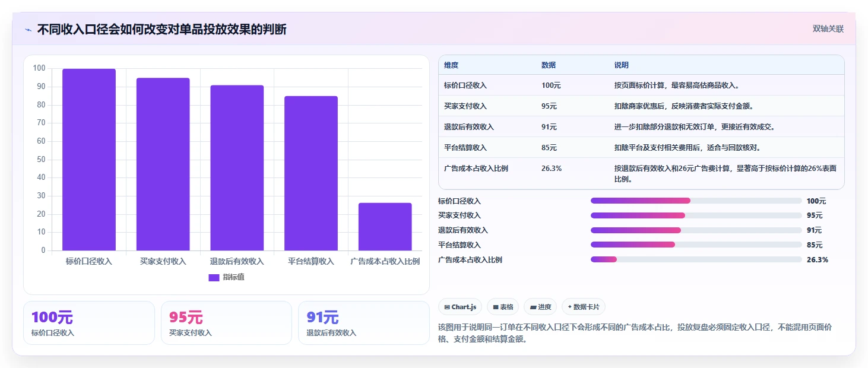
Task: Select the 标价口径收入 table row cell
Action: coord(465,85)
